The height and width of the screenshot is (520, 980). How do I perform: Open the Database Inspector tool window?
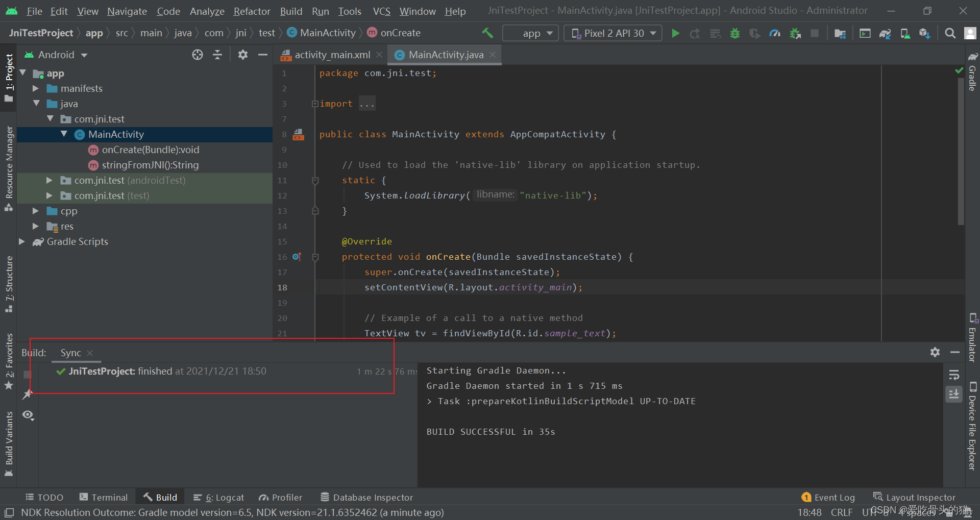pos(366,498)
